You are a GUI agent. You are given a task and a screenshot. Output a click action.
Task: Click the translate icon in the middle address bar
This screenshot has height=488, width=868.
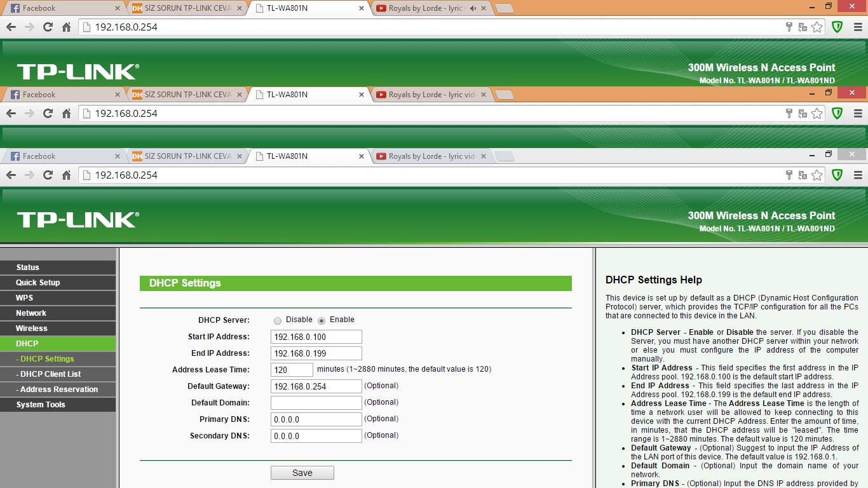pyautogui.click(x=803, y=114)
